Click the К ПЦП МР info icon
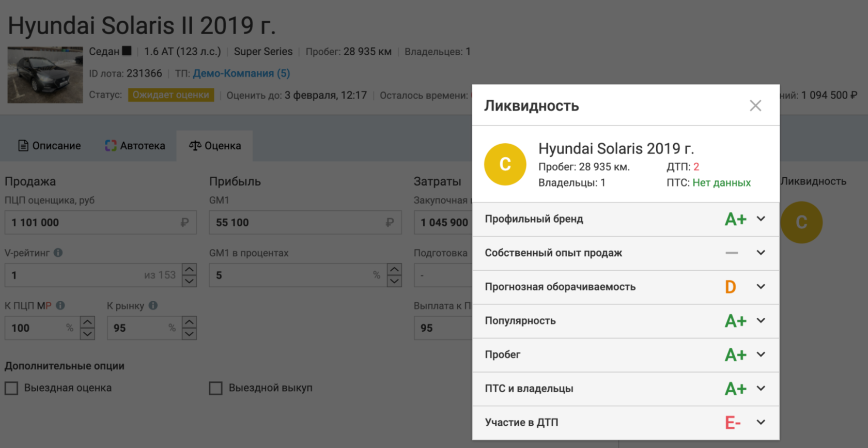868x448 pixels. tap(60, 305)
